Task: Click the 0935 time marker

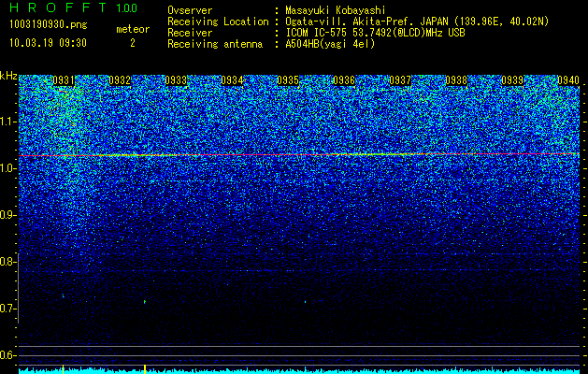Action: coord(288,80)
